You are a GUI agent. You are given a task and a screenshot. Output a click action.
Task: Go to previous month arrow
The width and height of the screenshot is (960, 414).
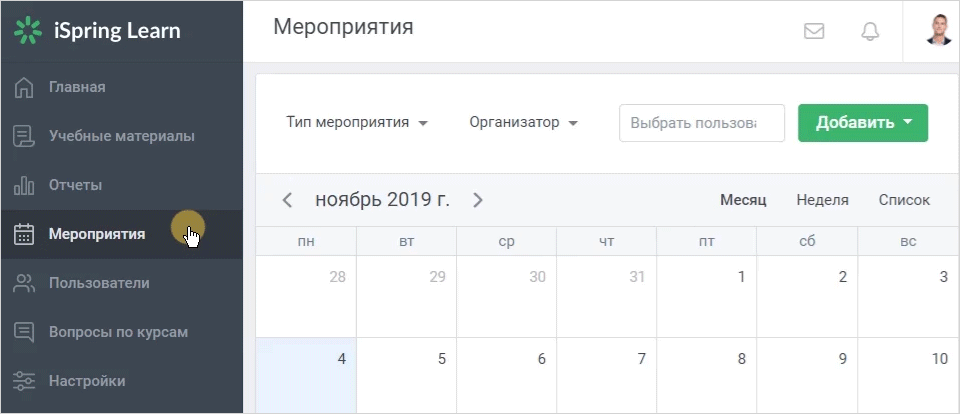(x=287, y=200)
